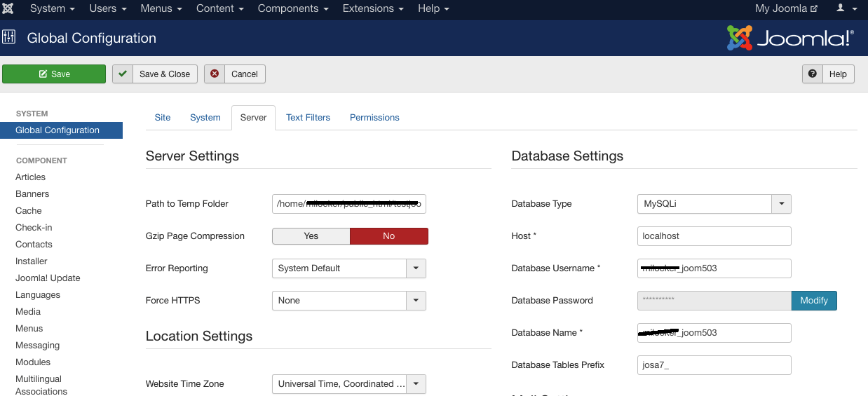The width and height of the screenshot is (868, 396).
Task: Open the Database Type dropdown
Action: point(714,204)
